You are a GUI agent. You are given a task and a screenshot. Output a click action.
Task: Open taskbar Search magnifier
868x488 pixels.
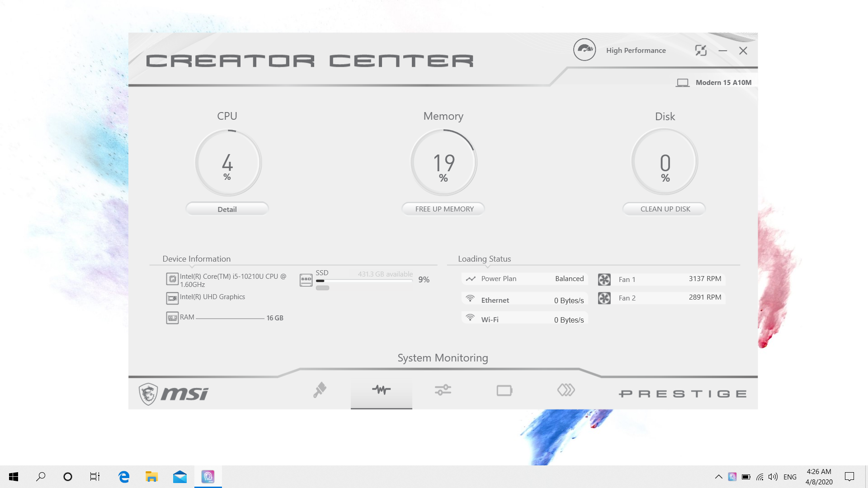[41, 477]
